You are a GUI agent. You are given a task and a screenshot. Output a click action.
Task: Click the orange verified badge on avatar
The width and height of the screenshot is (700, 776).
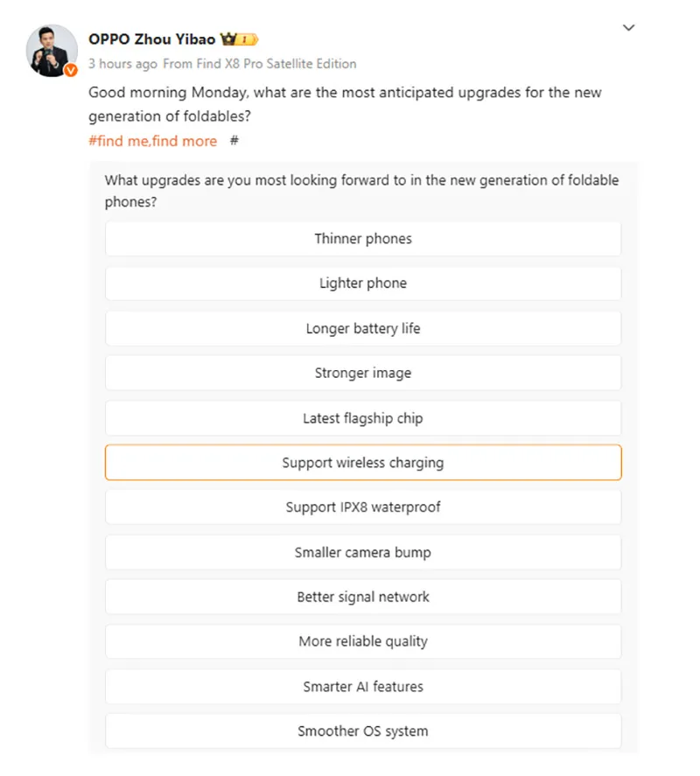[71, 70]
